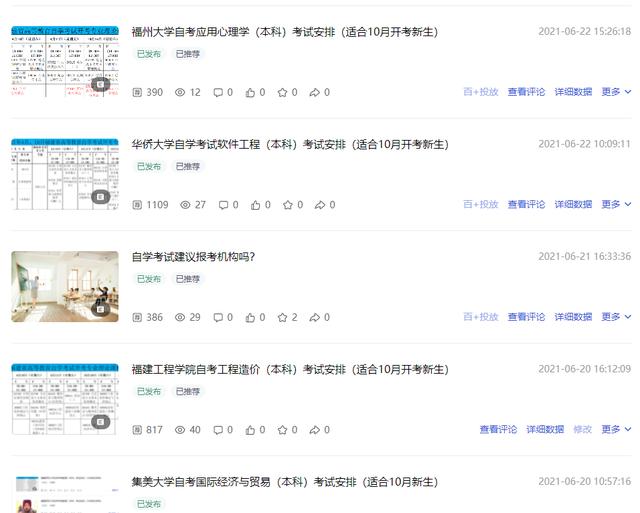Click 百+投放 for 自学考试建议报考机构吗
640x513 pixels.
481,317
